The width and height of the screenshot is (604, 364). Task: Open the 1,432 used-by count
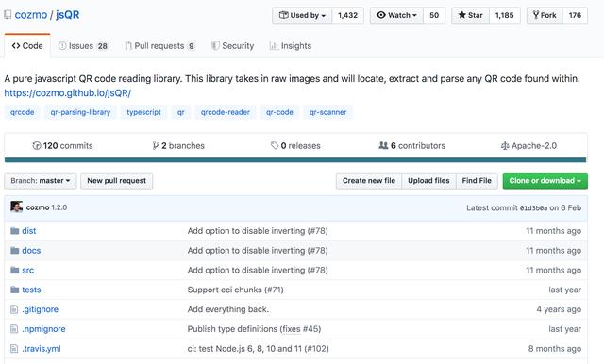point(348,15)
